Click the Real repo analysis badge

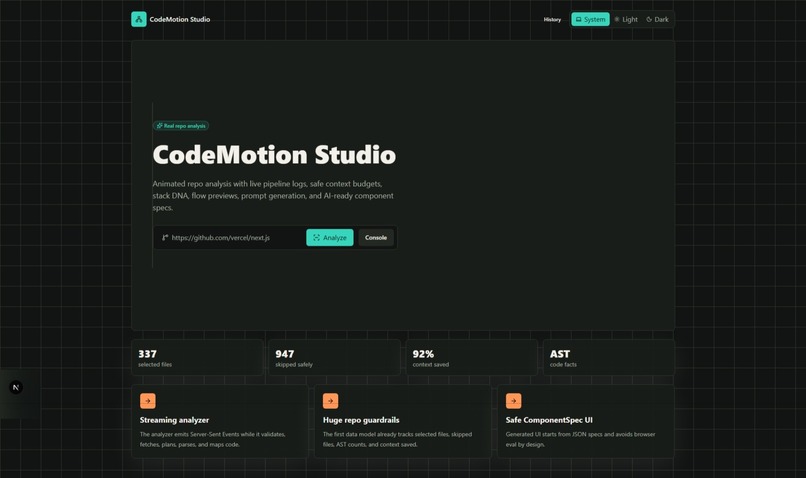click(181, 126)
